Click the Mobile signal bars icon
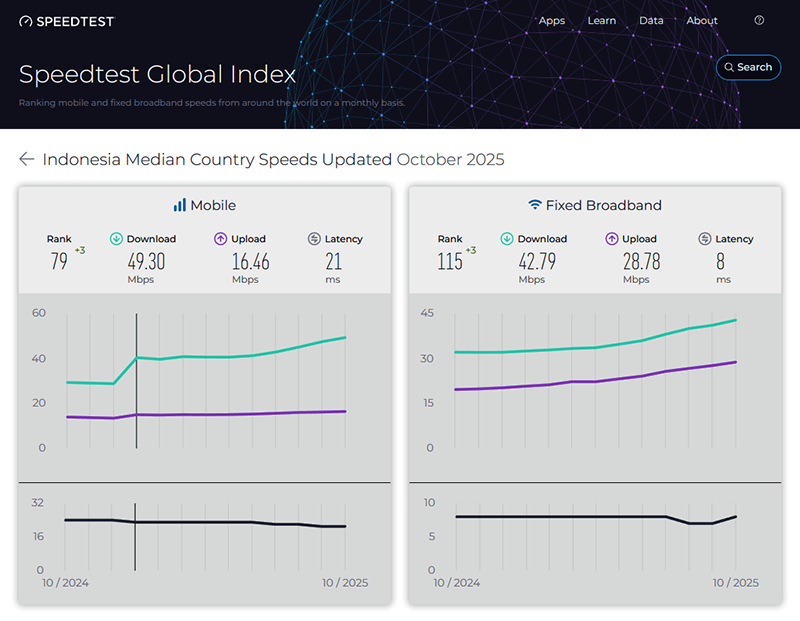Image resolution: width=800 pixels, height=621 pixels. click(x=179, y=205)
